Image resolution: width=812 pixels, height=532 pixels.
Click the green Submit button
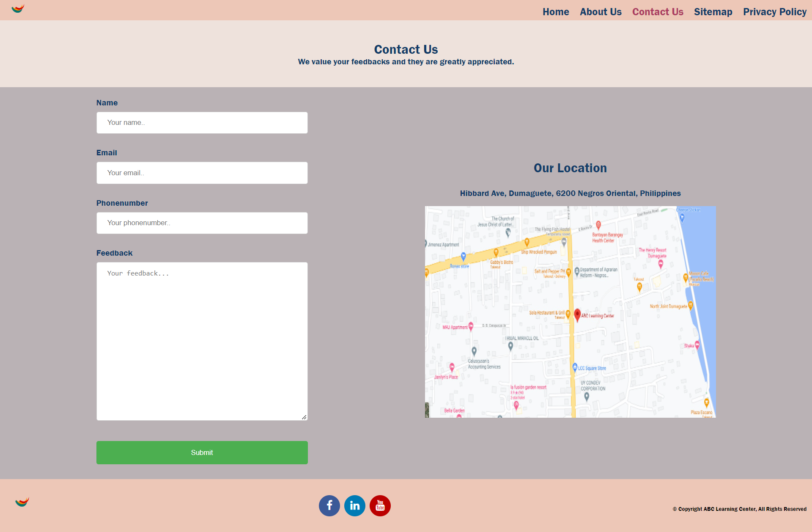click(202, 452)
